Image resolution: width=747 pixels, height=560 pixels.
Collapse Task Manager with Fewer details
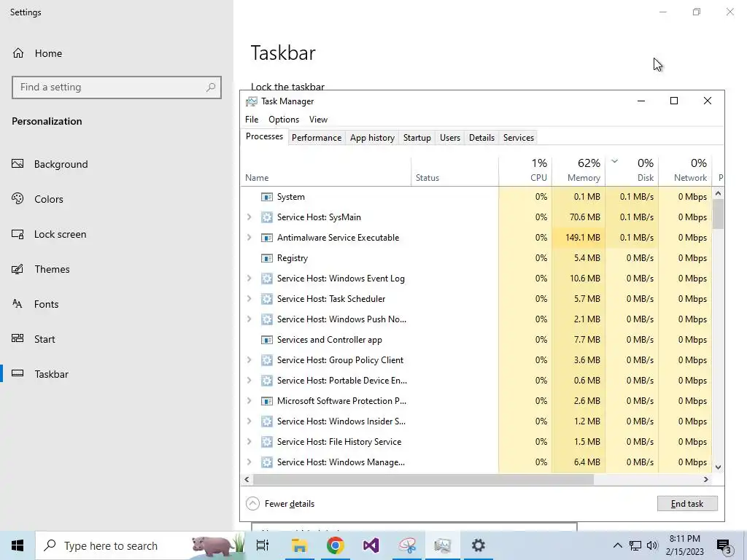click(x=280, y=504)
